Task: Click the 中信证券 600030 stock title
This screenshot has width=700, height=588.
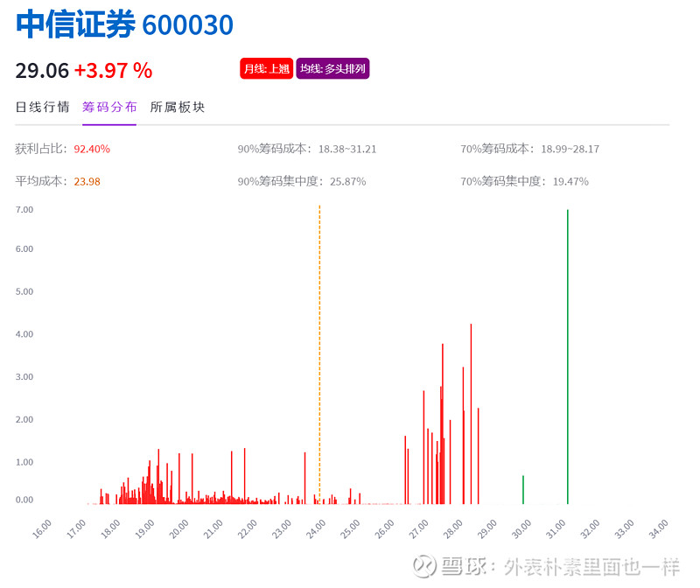Action: [x=124, y=24]
